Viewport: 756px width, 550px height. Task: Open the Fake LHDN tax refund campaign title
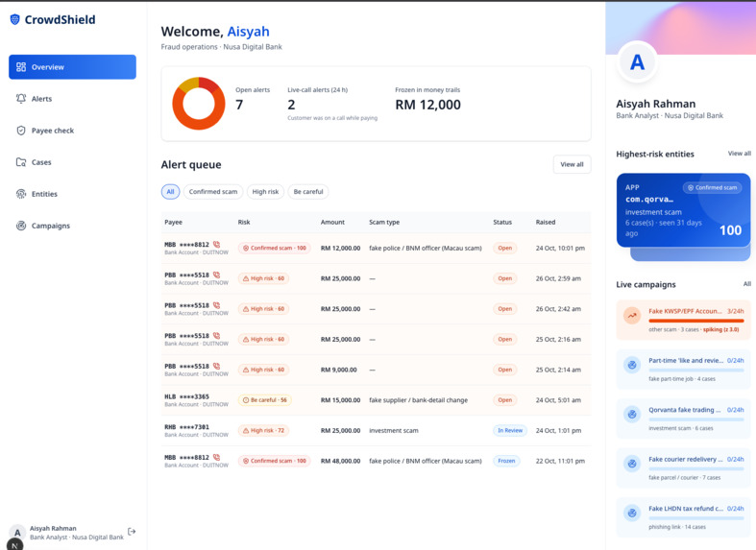685,509
